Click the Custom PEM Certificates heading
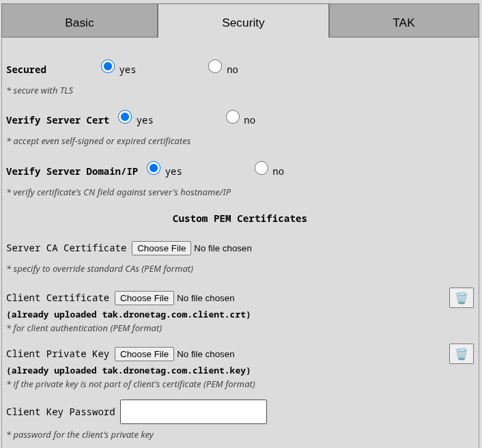Screen dimensions: 482x448 [x=240, y=219]
